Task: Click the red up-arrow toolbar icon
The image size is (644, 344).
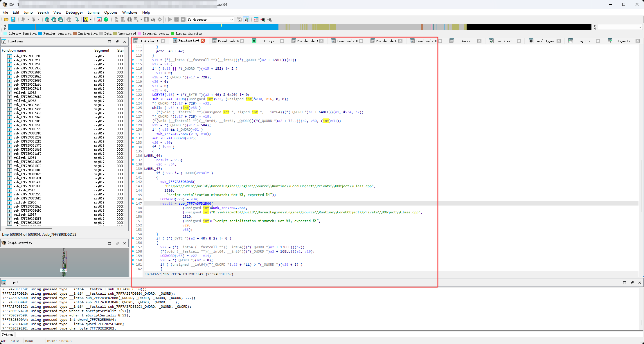Action: (99, 19)
